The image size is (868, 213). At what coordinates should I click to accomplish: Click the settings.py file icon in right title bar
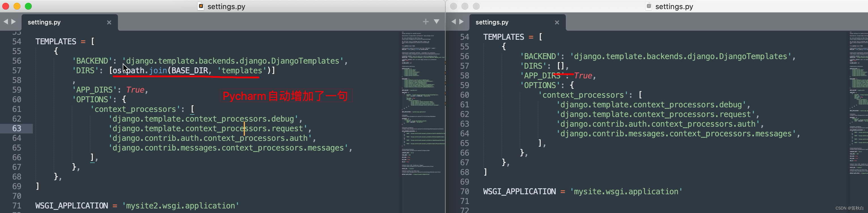point(649,6)
